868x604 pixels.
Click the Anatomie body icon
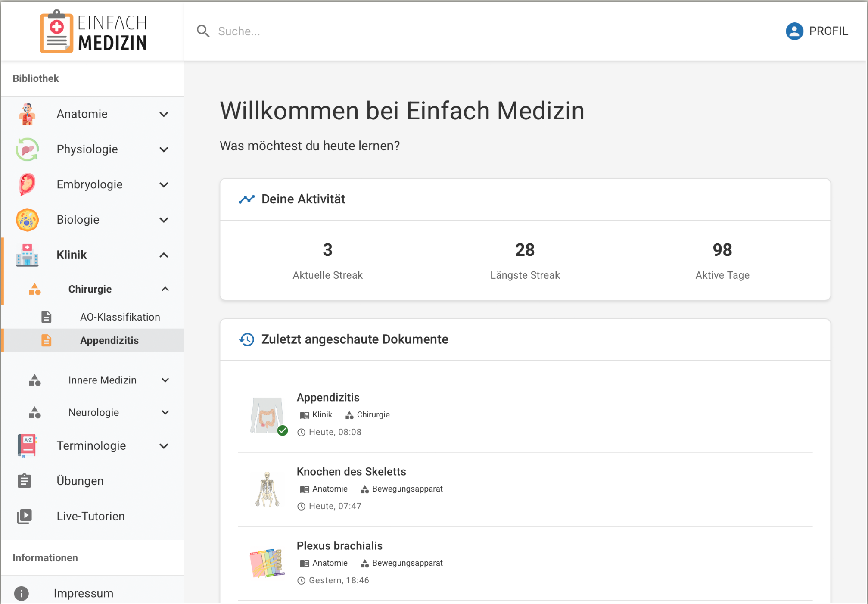point(27,114)
